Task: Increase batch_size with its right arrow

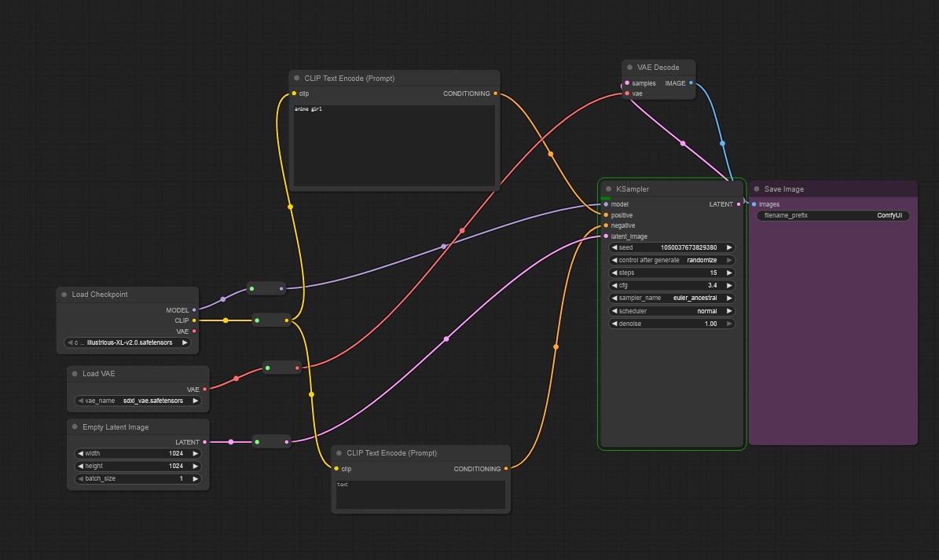Action: 195,478
